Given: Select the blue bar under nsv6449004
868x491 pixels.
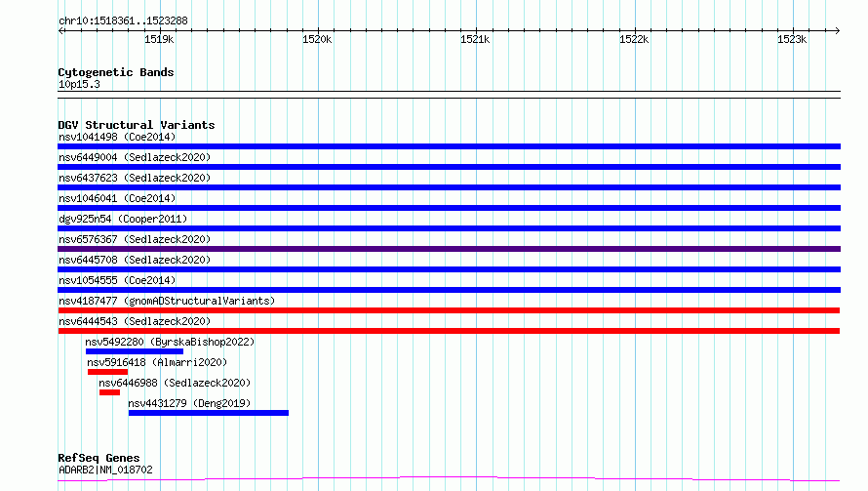Looking at the screenshot, I should coord(449,167).
